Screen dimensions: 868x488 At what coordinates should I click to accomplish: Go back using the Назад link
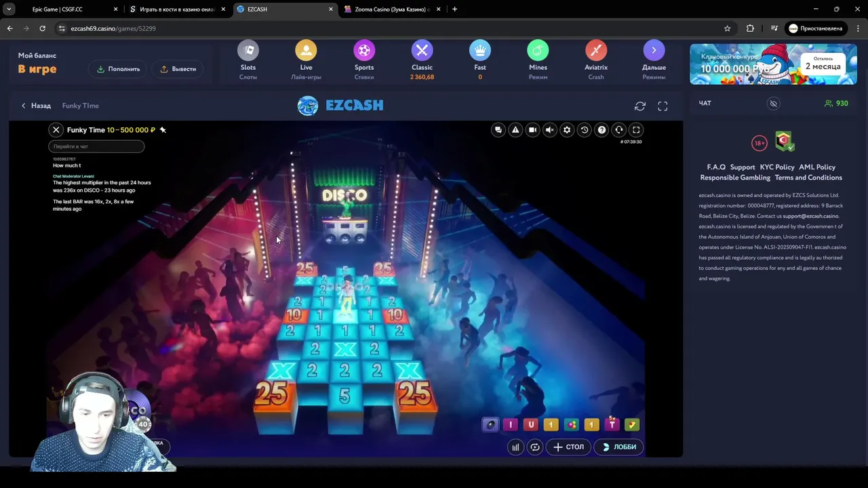click(x=36, y=106)
